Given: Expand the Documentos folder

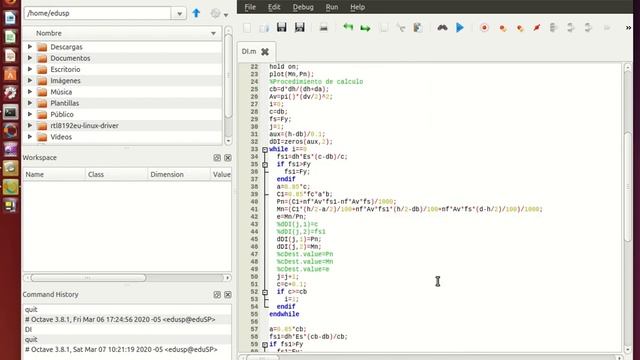Looking at the screenshot, I should coord(30,58).
